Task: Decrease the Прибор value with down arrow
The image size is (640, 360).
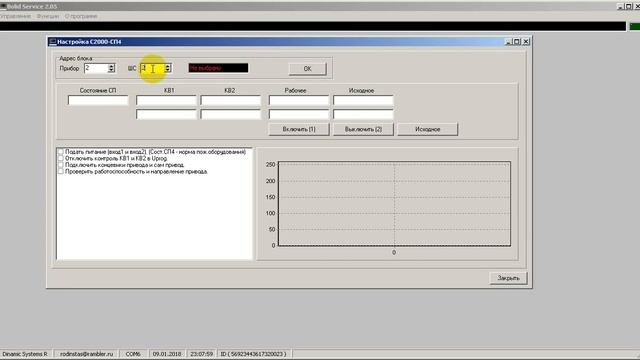Action: (111, 71)
